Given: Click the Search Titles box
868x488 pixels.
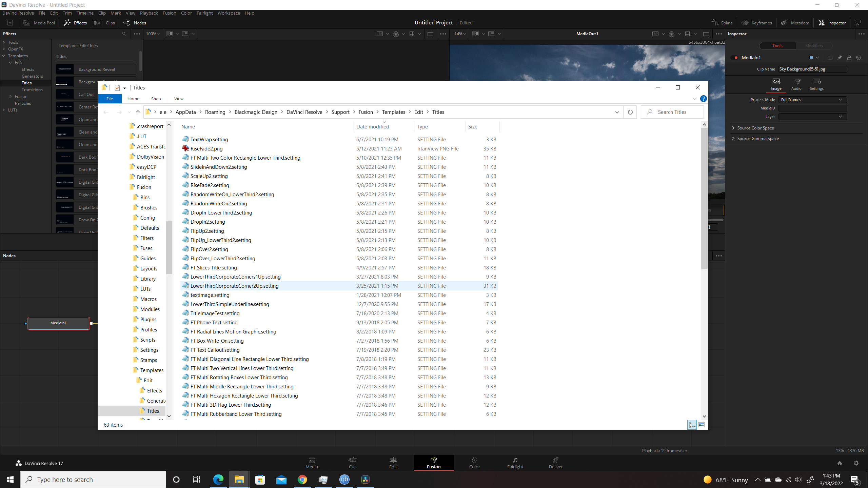Looking at the screenshot, I should pyautogui.click(x=672, y=112).
